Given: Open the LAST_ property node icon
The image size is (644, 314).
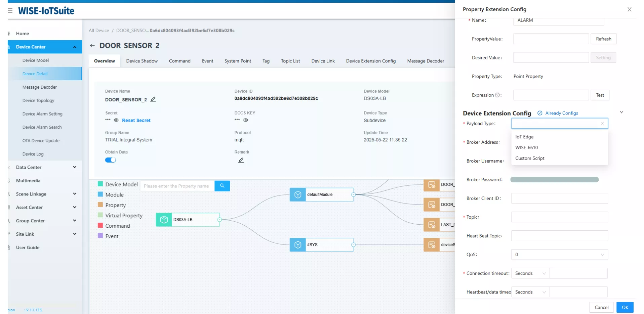Looking at the screenshot, I should [432, 225].
